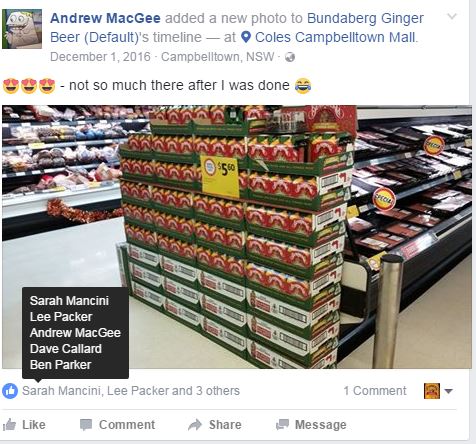Open the 1 Comment link

[375, 391]
